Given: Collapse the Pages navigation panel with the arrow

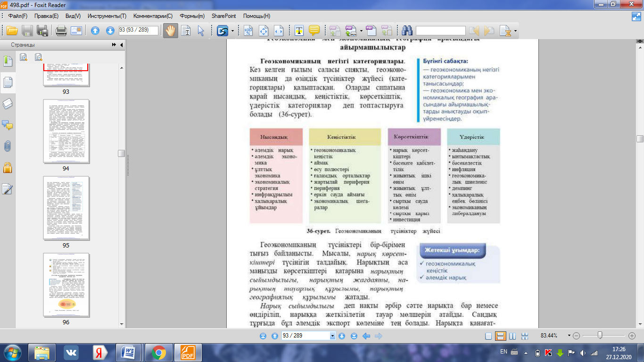Looking at the screenshot, I should point(122,45).
